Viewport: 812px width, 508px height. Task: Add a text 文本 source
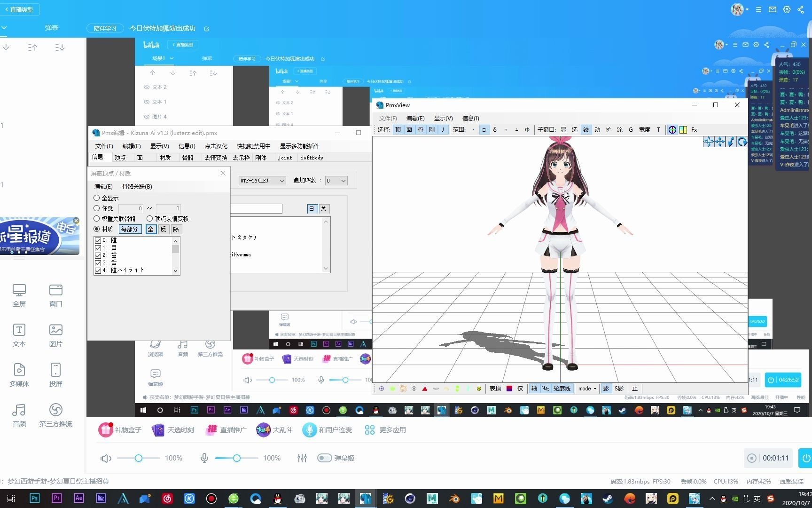click(19, 335)
